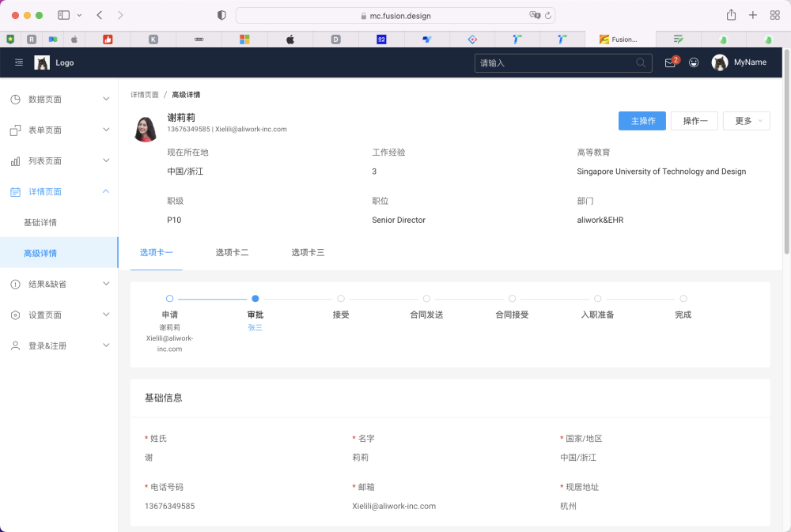
Task: Select the clock icon beside 数据页面
Action: pyautogui.click(x=17, y=99)
